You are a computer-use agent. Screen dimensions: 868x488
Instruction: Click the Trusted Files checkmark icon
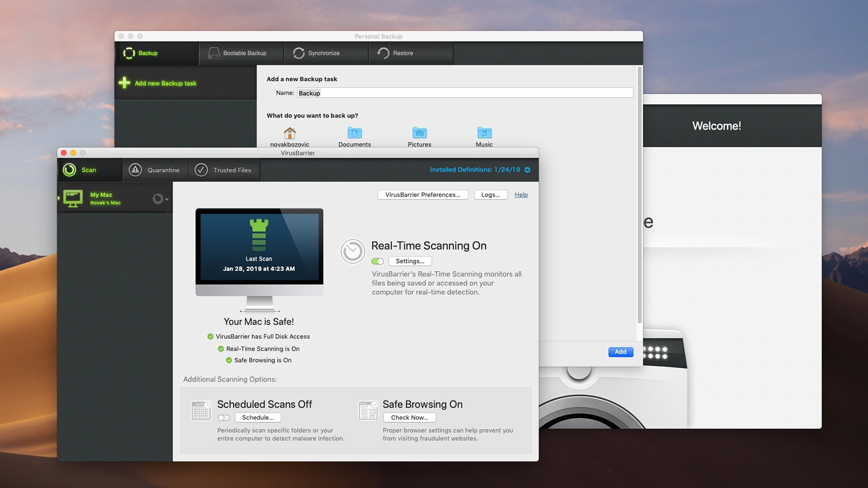pos(201,170)
